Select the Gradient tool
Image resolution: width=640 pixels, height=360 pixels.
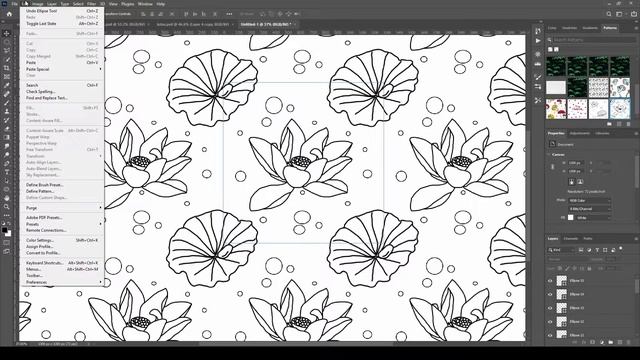click(7, 138)
